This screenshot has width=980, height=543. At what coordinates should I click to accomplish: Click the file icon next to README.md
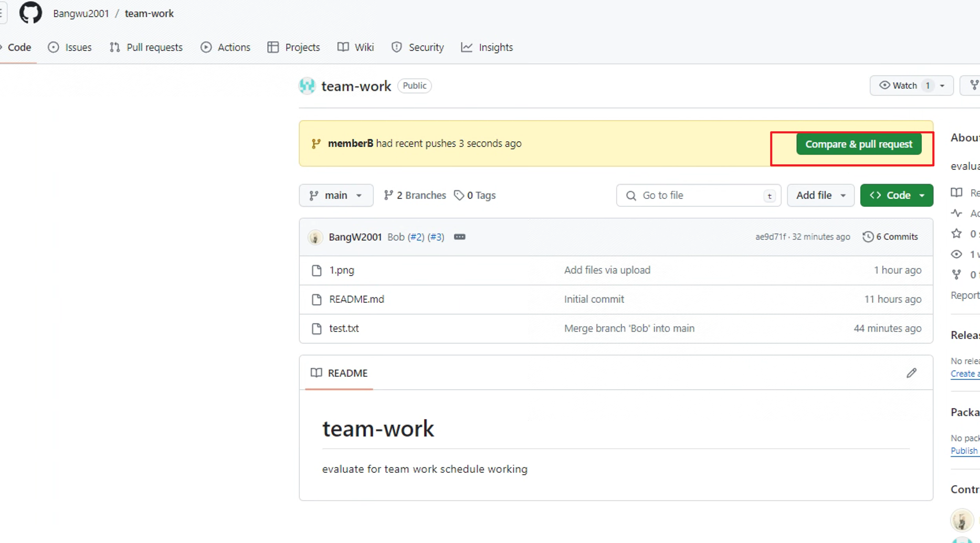coord(317,300)
